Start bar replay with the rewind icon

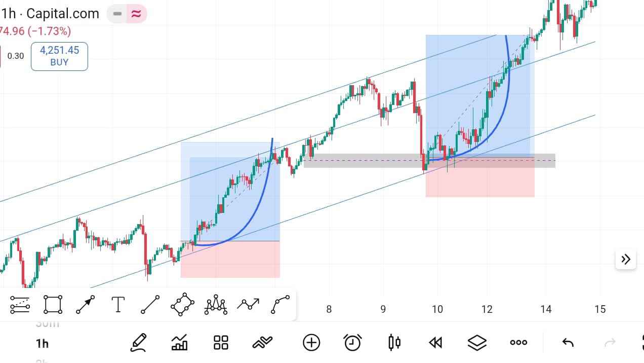click(x=435, y=343)
